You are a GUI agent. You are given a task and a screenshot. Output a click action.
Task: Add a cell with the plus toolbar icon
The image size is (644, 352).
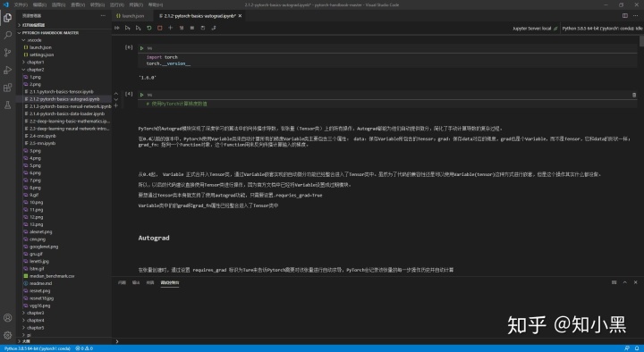[x=171, y=28]
